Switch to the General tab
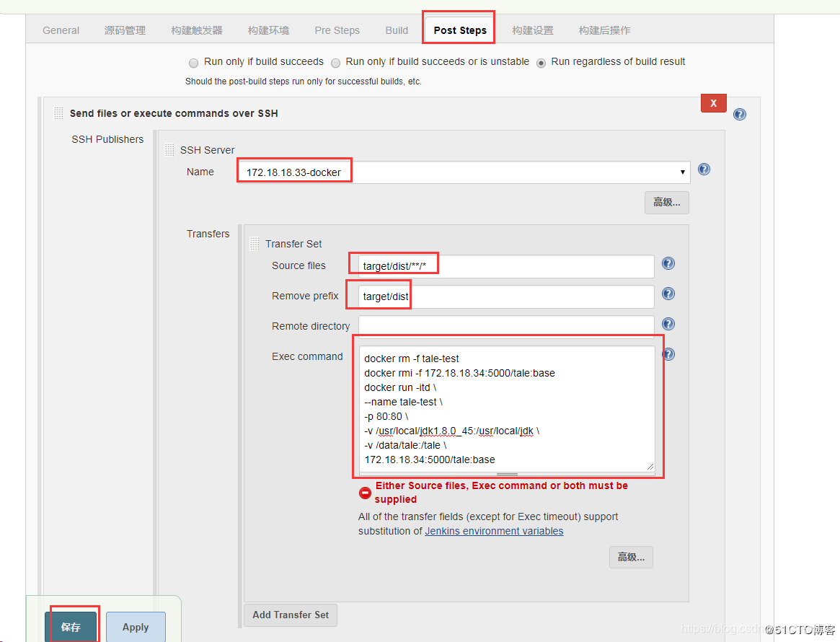The height and width of the screenshot is (642, 840). pyautogui.click(x=61, y=30)
